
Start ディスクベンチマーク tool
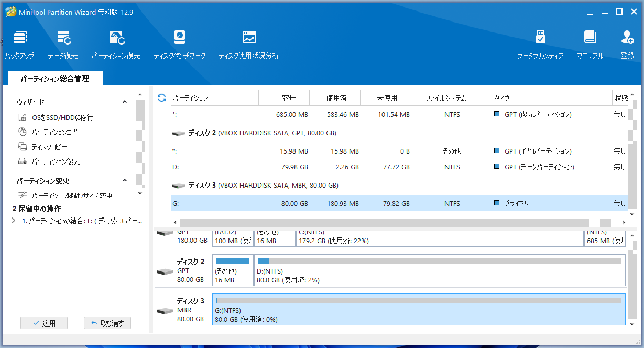click(180, 45)
